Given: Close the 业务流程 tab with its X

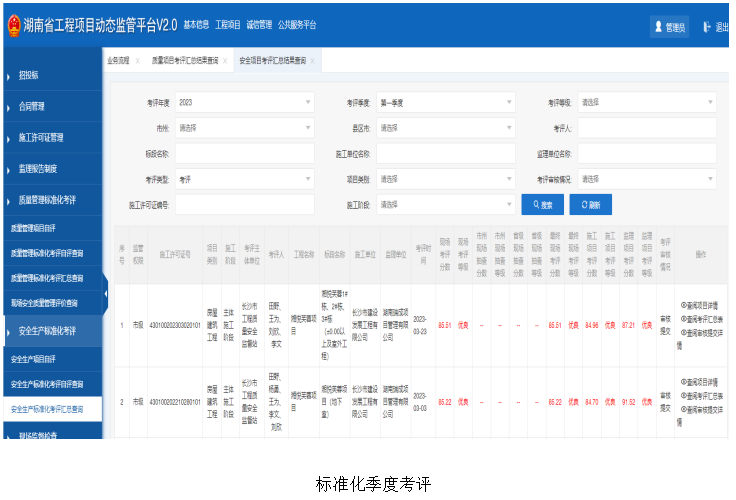Looking at the screenshot, I should [x=138, y=61].
